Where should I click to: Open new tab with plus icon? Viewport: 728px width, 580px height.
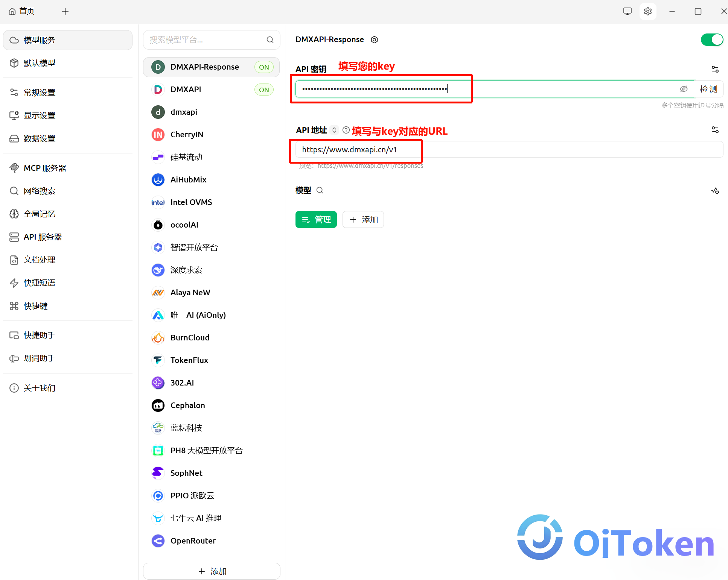pos(65,11)
